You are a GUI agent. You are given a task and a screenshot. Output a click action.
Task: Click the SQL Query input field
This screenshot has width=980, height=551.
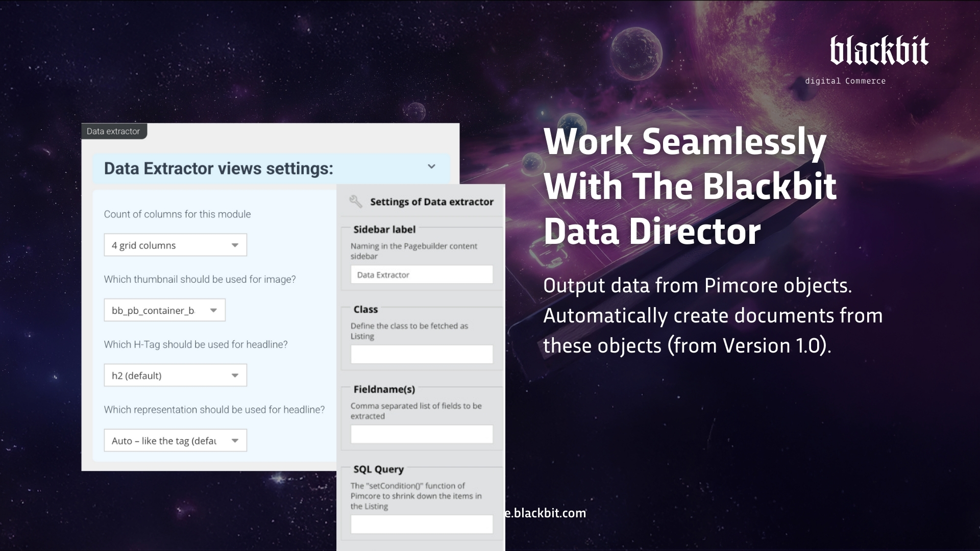point(422,524)
